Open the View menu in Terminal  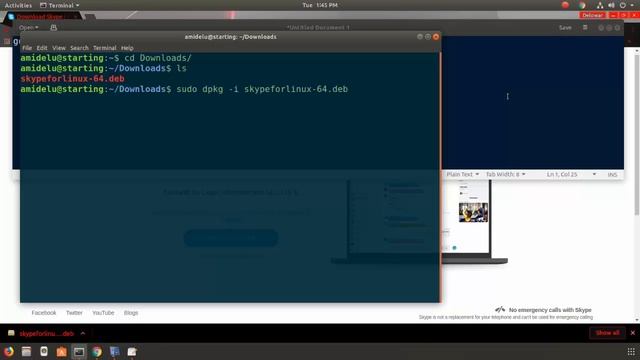point(59,48)
